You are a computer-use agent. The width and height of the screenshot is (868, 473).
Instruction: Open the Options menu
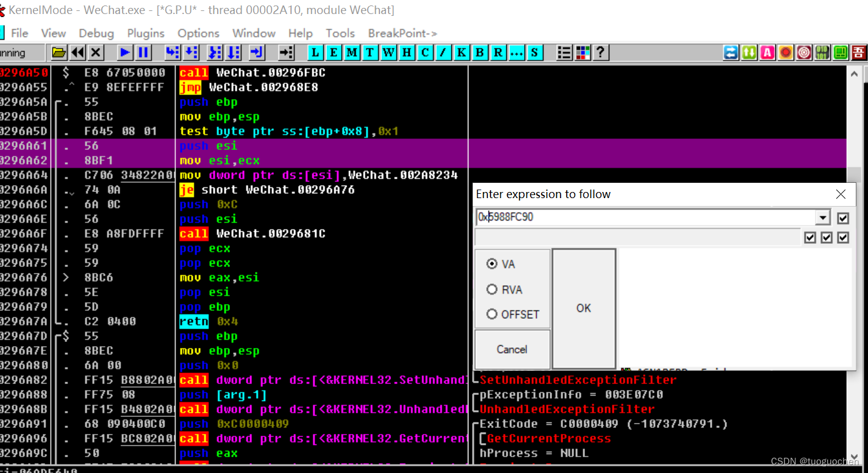[x=198, y=33]
